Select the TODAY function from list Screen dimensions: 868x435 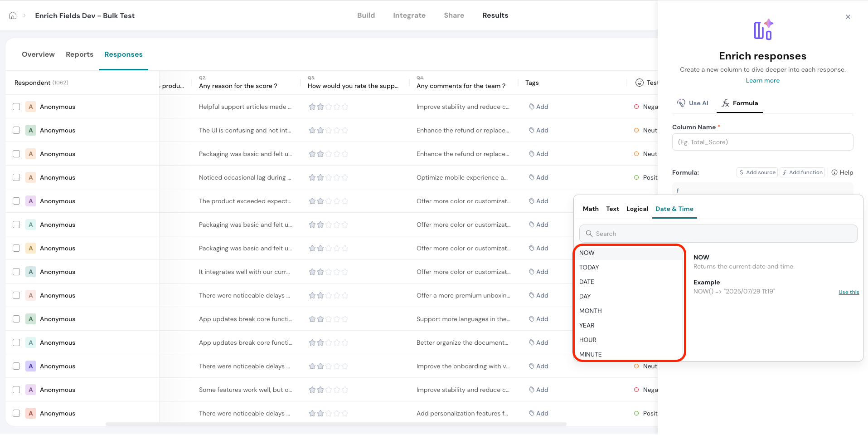[589, 267]
